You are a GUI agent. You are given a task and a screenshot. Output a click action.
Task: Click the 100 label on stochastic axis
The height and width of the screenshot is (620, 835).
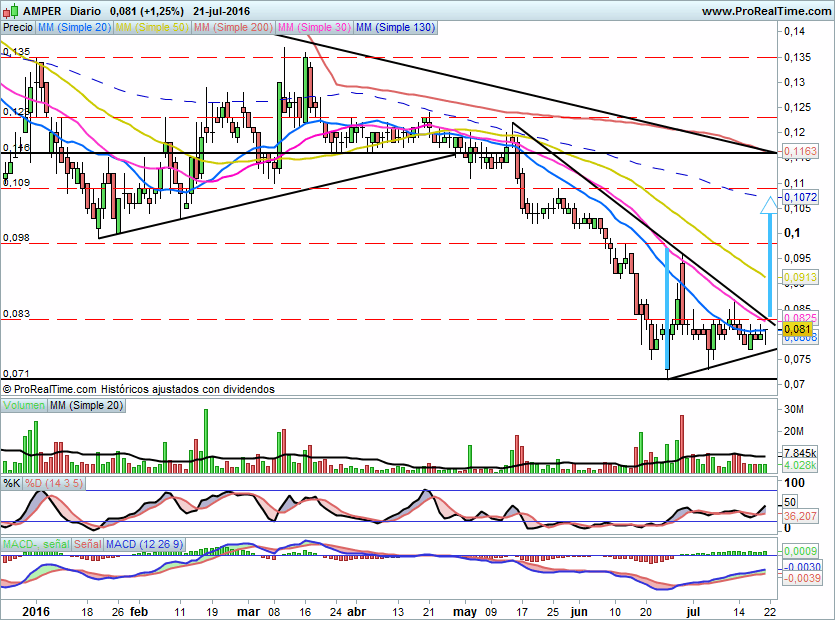pyautogui.click(x=795, y=483)
